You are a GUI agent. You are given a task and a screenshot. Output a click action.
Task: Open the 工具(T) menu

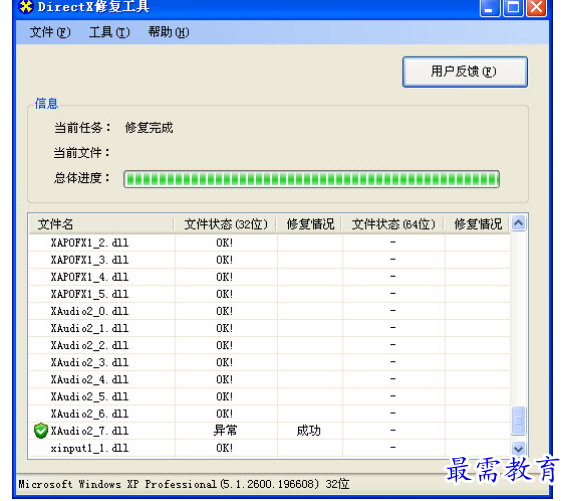click(x=109, y=32)
